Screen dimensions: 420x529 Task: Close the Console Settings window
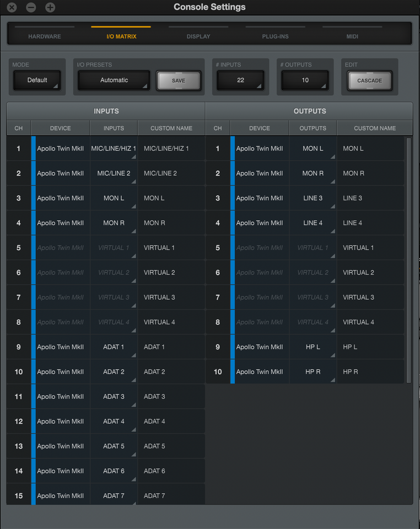tap(12, 7)
